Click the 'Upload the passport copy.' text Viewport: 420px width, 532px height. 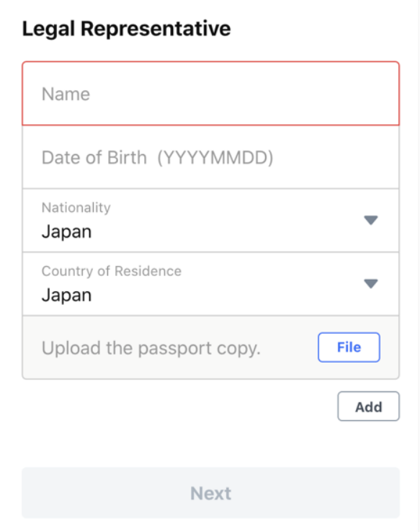click(151, 348)
